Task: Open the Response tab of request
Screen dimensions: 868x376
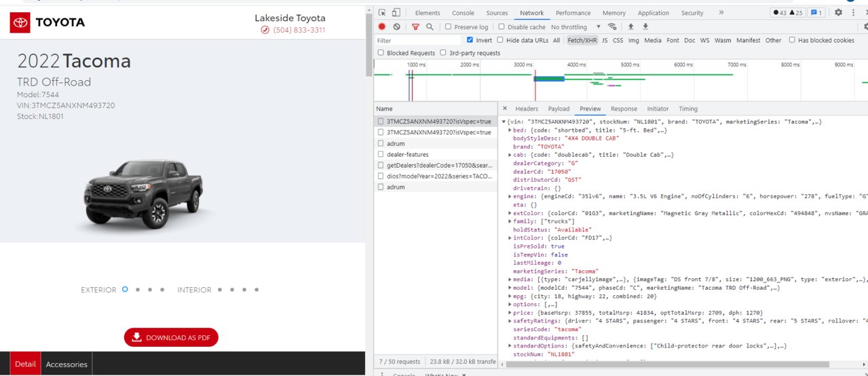Action: point(624,109)
